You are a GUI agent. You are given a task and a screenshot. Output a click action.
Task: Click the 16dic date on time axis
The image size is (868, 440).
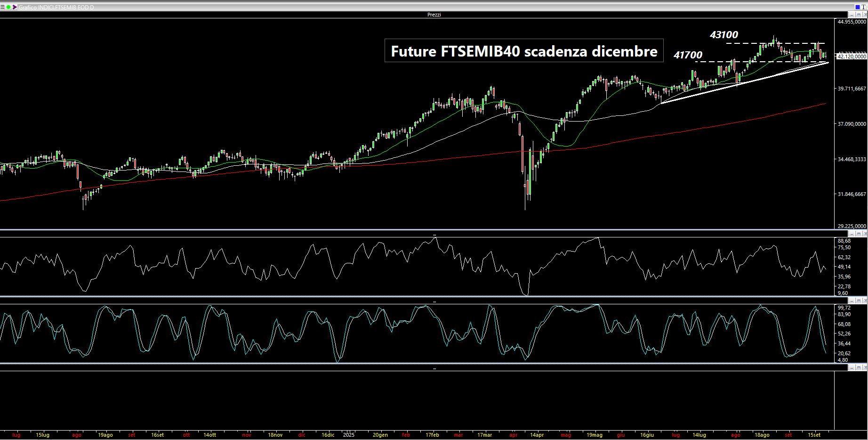pyautogui.click(x=328, y=435)
